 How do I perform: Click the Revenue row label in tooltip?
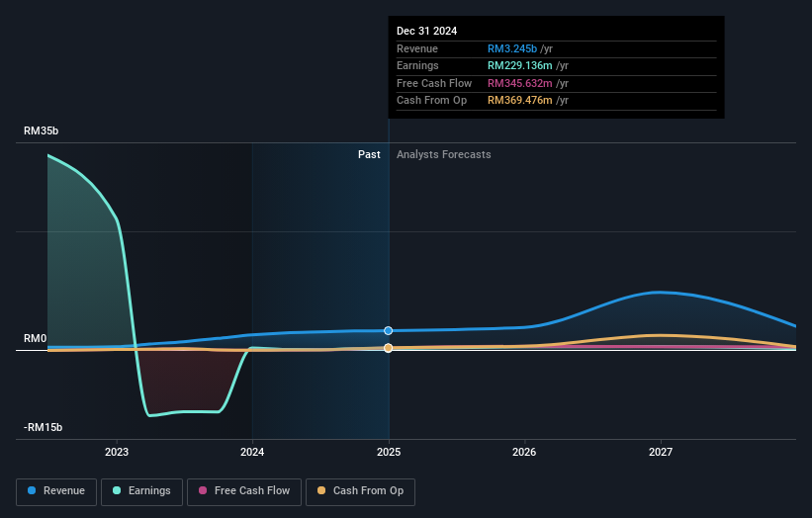pyautogui.click(x=417, y=48)
